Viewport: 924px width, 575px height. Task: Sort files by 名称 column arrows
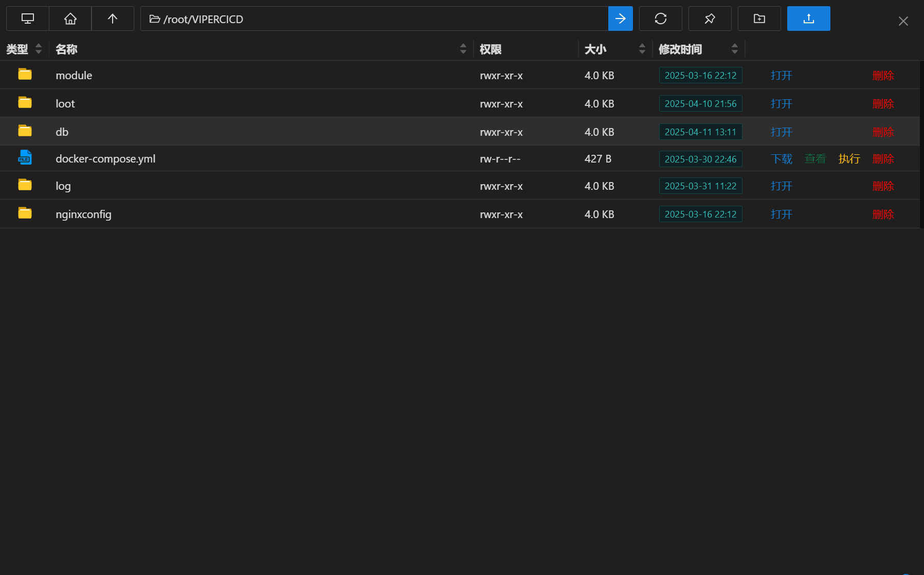(463, 49)
